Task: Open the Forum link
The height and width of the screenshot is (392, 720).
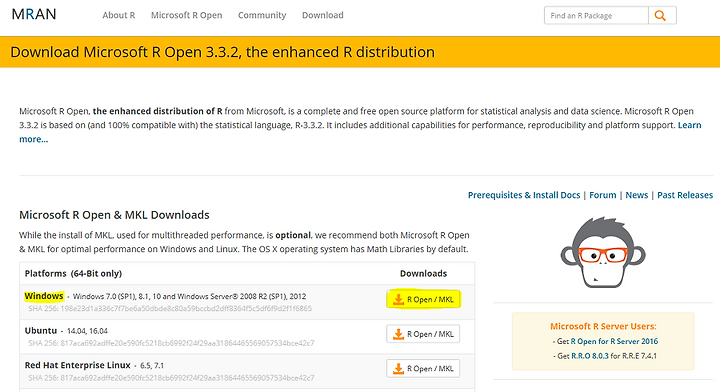Action: (x=602, y=195)
